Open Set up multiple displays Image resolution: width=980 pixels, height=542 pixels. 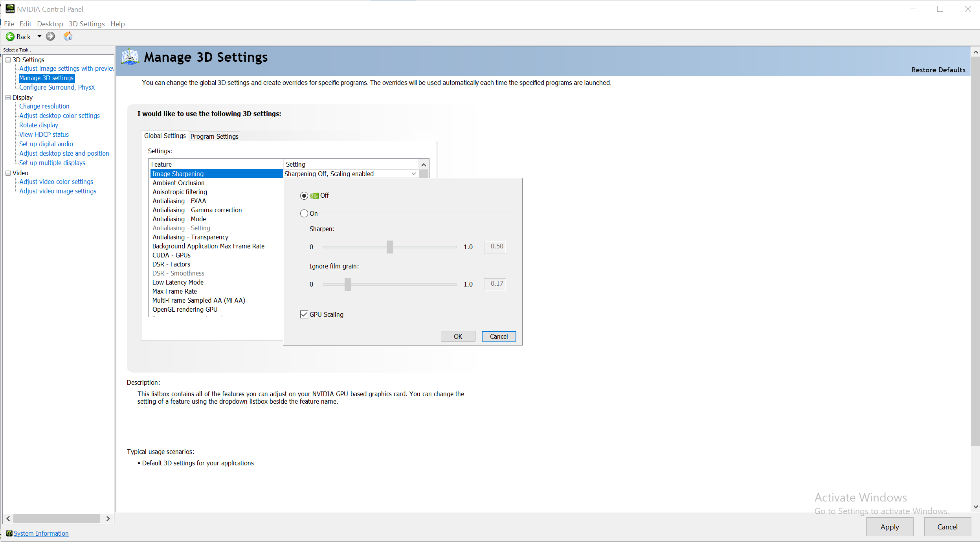(x=52, y=163)
